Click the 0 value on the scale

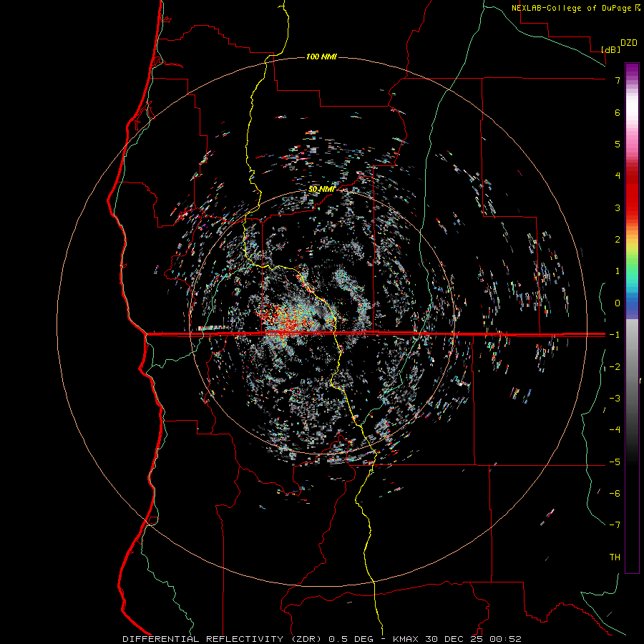point(618,303)
